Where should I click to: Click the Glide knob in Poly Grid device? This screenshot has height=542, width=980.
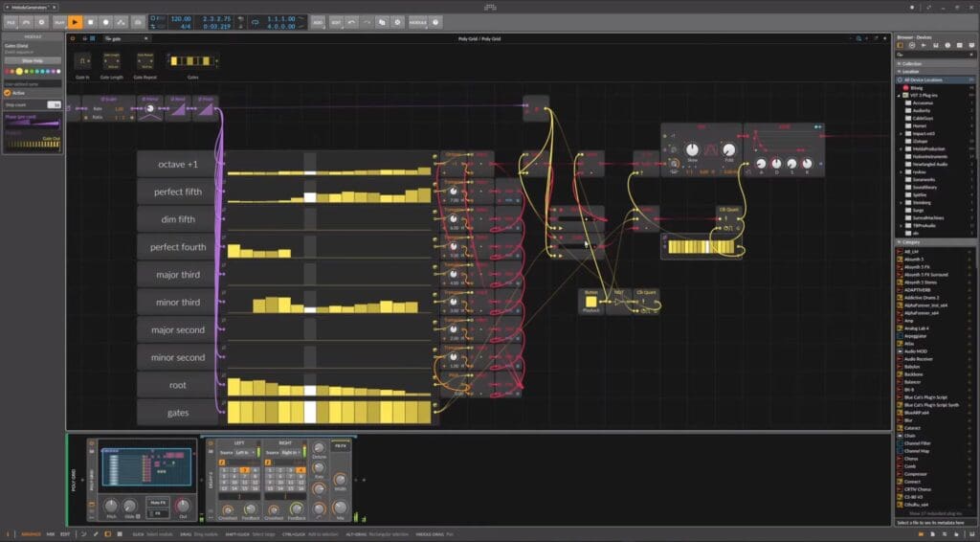pos(129,505)
